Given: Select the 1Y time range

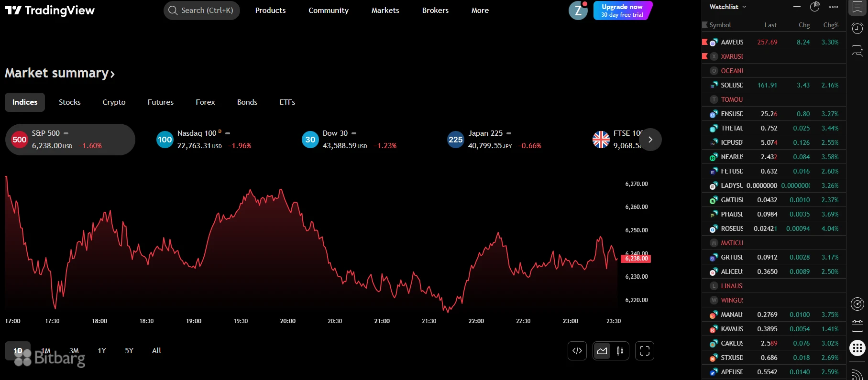Looking at the screenshot, I should pyautogui.click(x=102, y=351).
